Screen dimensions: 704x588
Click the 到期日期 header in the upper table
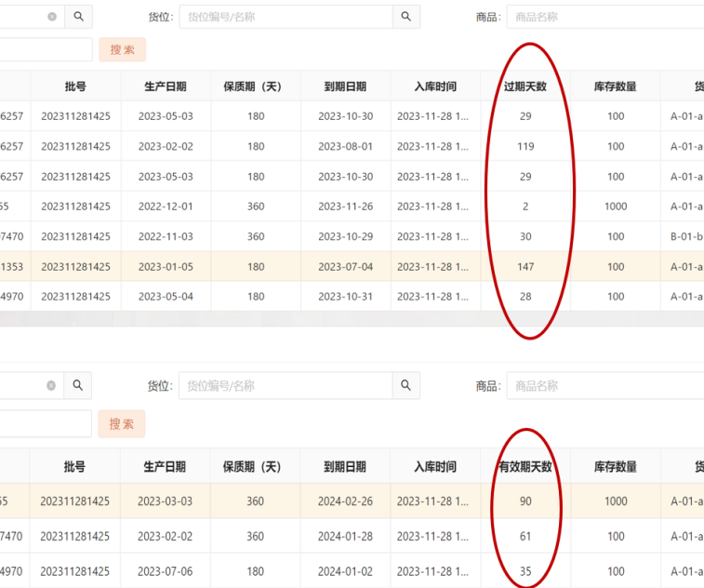click(345, 87)
